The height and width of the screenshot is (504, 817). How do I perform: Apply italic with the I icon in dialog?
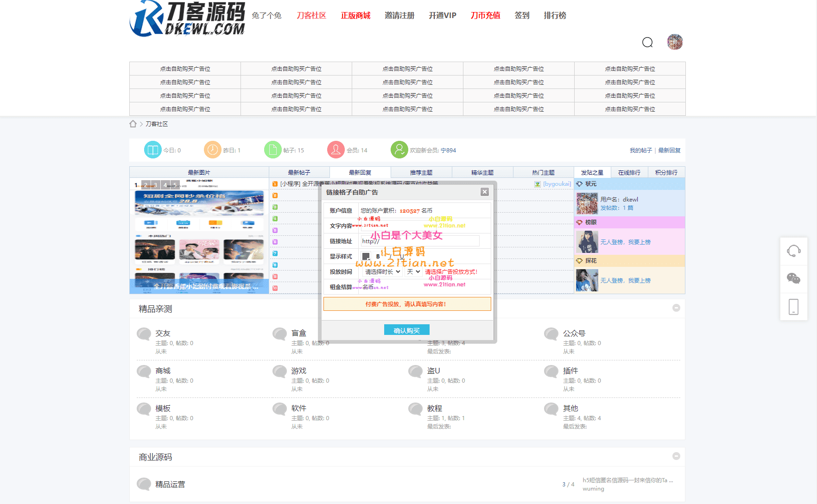coord(391,256)
